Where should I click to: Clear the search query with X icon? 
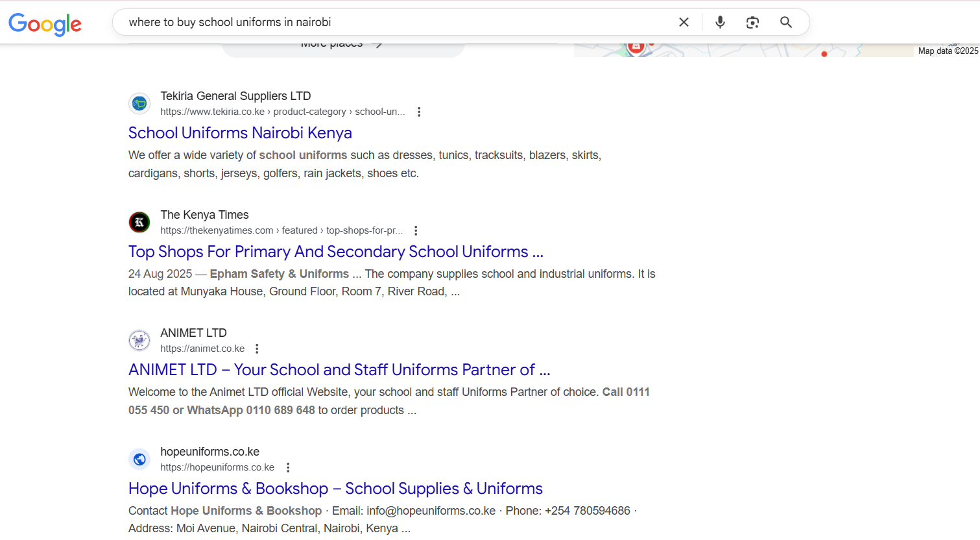684,22
